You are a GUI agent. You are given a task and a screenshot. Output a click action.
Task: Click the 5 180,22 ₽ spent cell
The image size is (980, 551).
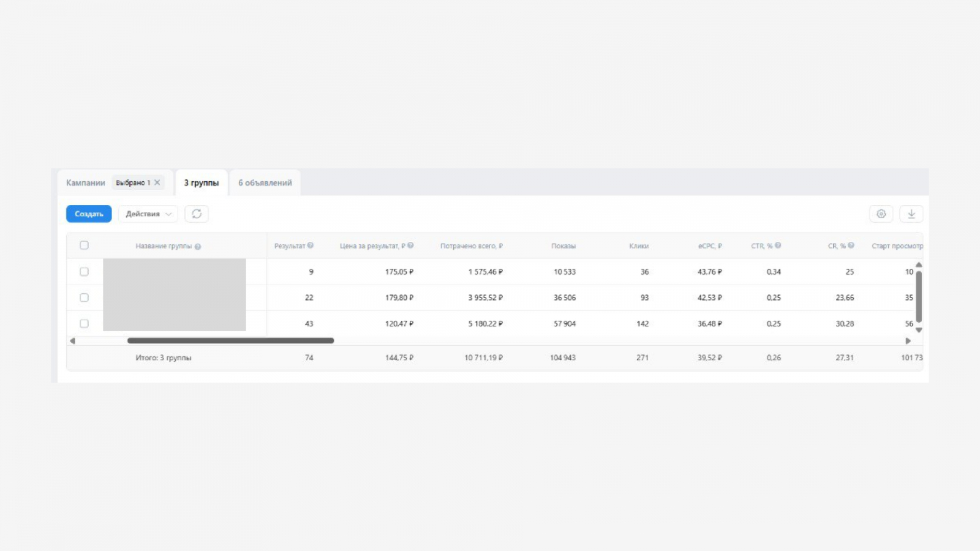[486, 324]
